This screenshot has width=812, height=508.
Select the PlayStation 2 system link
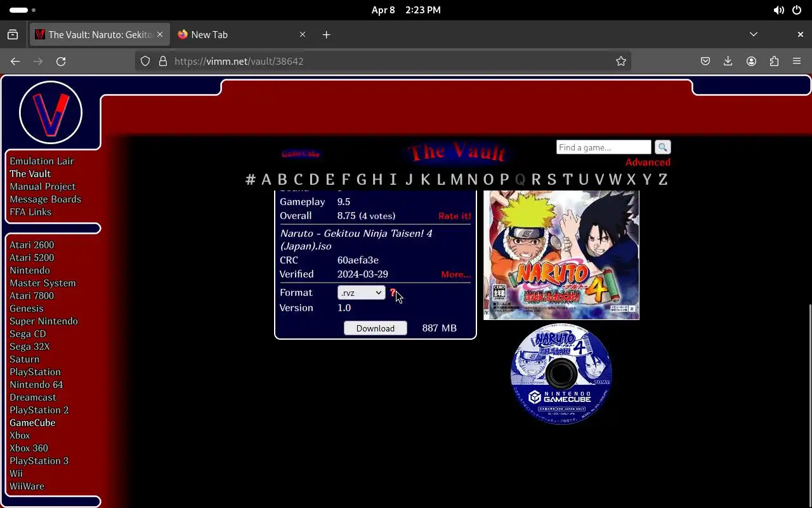pos(39,410)
